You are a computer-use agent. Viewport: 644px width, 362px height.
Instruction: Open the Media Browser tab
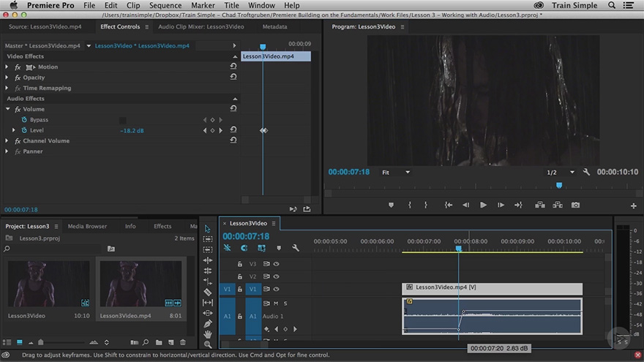coord(87,226)
